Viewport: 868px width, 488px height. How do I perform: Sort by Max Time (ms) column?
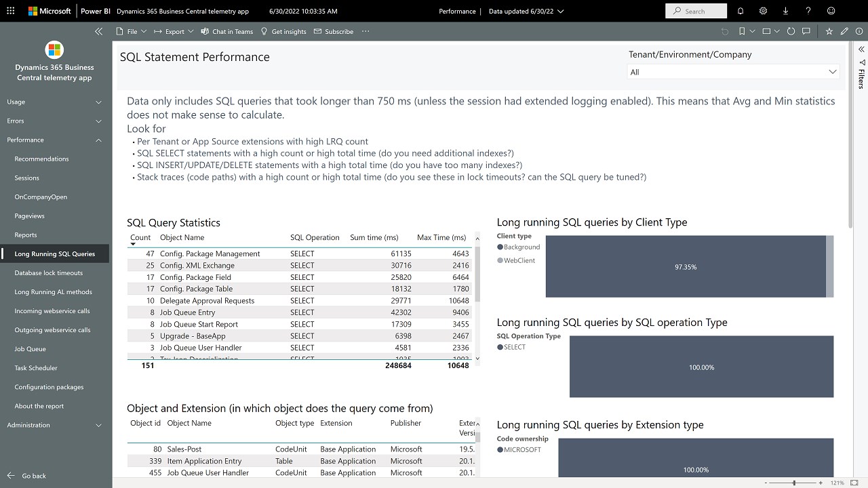(x=441, y=238)
